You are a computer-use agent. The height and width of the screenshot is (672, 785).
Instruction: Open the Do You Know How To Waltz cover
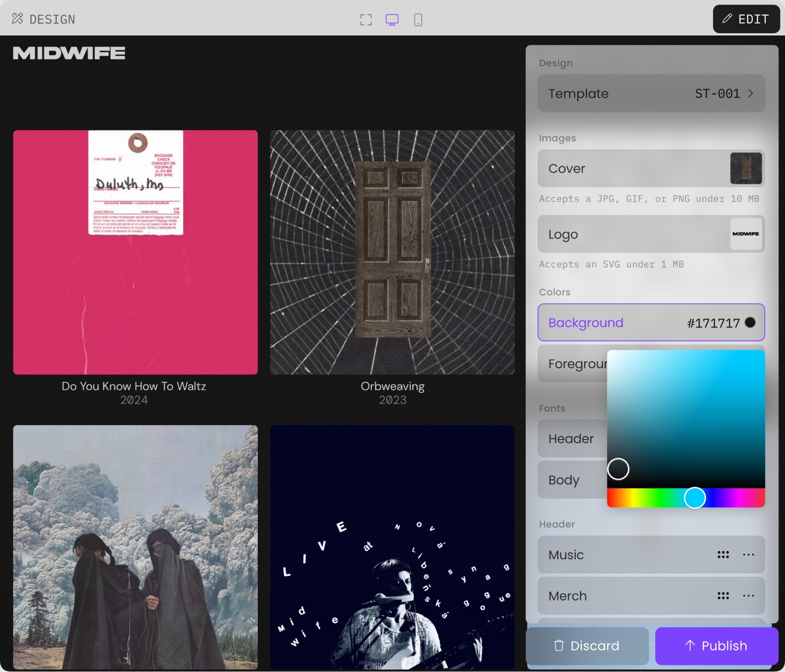click(x=135, y=252)
